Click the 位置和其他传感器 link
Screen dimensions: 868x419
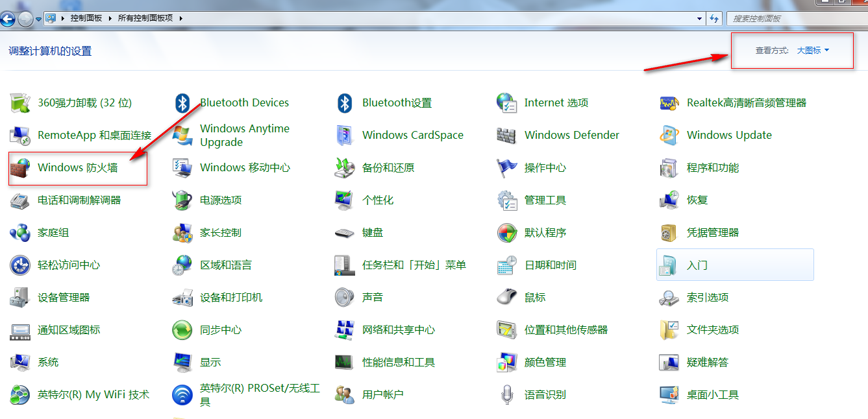click(x=566, y=329)
